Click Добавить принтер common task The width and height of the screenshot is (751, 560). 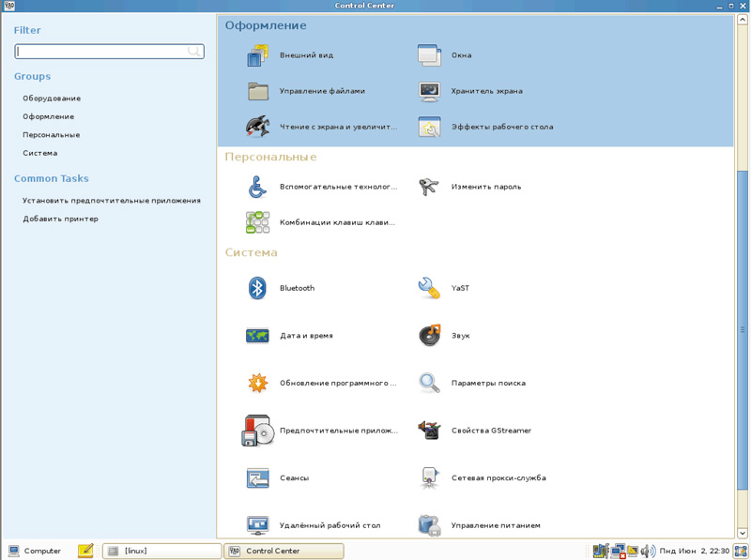(x=60, y=219)
